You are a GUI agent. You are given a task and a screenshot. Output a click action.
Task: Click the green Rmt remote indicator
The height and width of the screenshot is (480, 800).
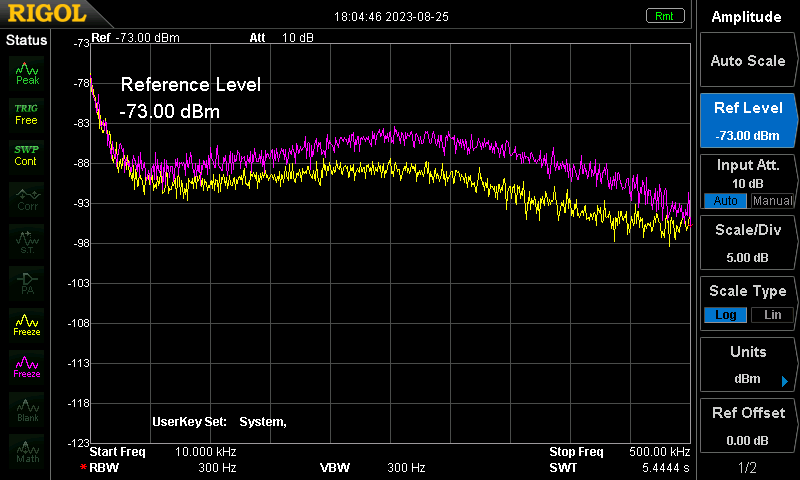pos(665,16)
